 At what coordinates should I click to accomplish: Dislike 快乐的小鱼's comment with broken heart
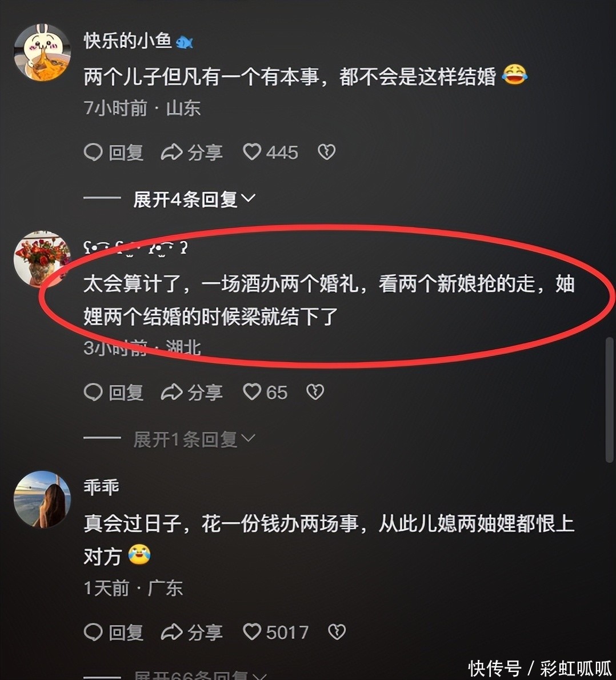pos(326,152)
